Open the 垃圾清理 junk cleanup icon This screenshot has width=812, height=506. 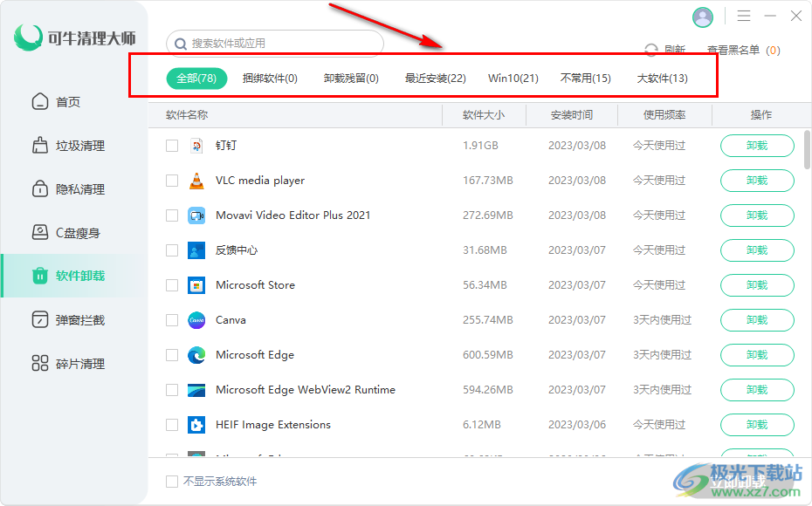click(40, 146)
